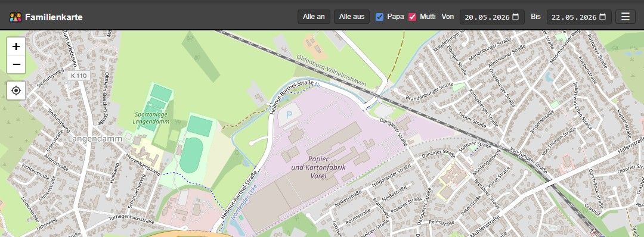The height and width of the screenshot is (237, 644).
Task: Click the Papier und Kartonfabrik Varel label
Action: pos(318,167)
